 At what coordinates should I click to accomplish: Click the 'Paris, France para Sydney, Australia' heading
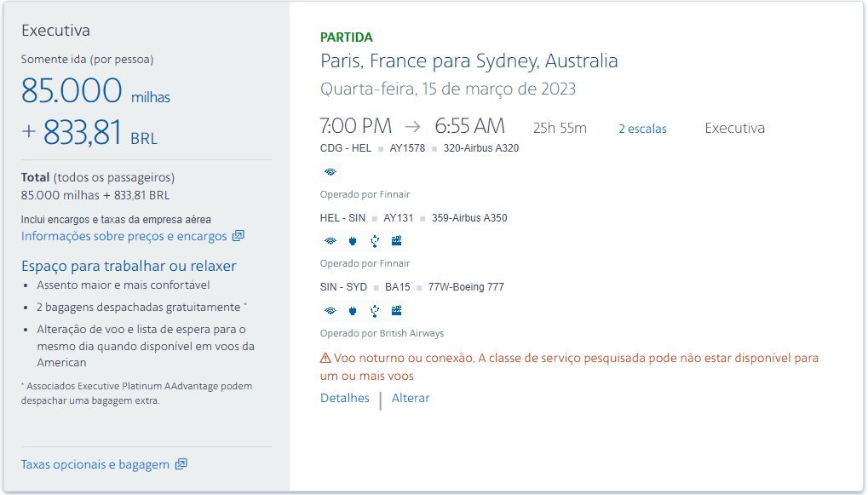(468, 61)
